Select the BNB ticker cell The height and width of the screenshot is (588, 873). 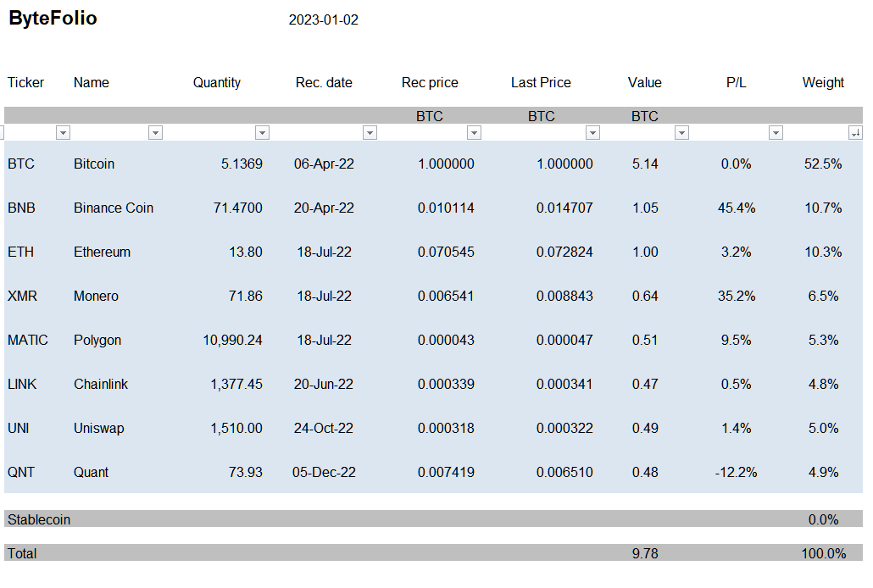(x=21, y=208)
